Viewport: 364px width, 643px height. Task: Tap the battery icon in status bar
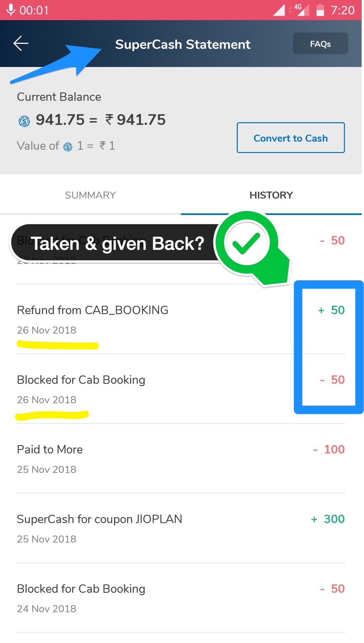coord(320,10)
